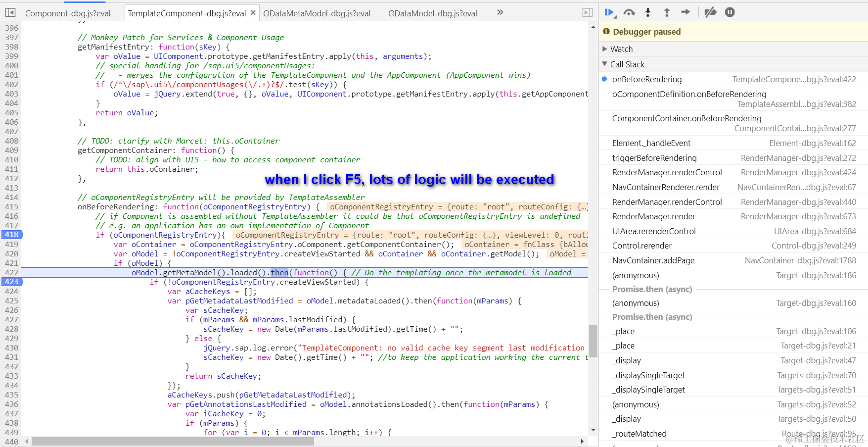Click the vertical scrollbar thumb in editor
Screen dimensions: 868x447
tap(593, 341)
